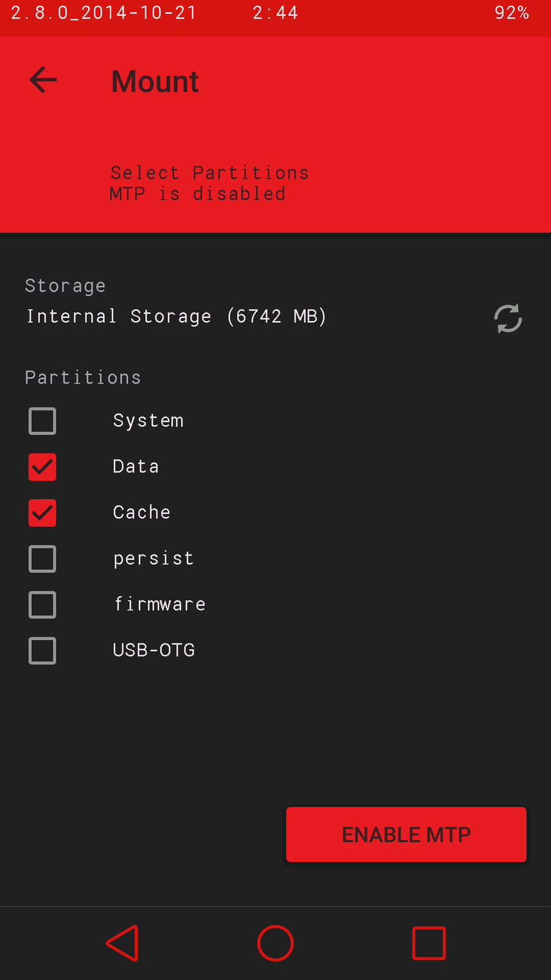Open Internal Storage (6742 MB) selector
The image size is (551, 980).
point(176,317)
